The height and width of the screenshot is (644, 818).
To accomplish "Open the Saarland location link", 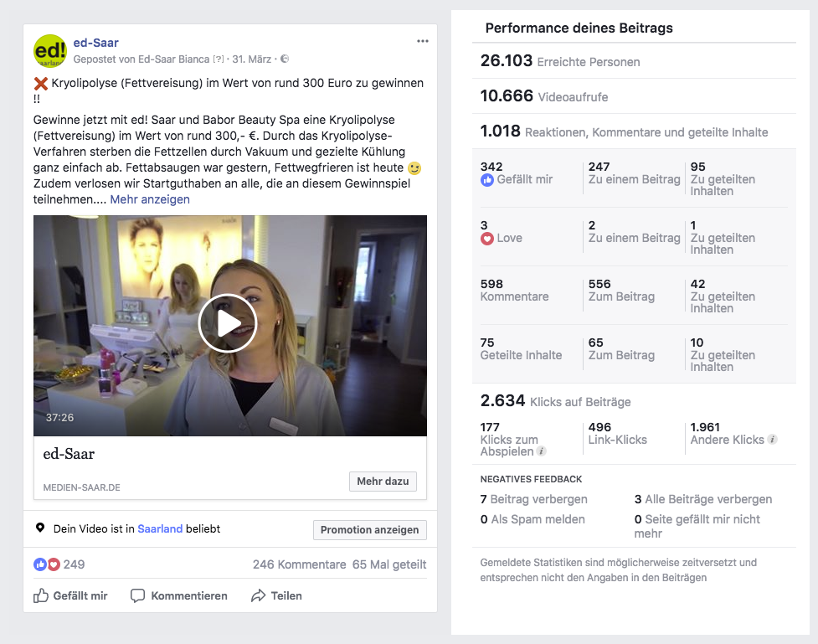I will point(160,528).
